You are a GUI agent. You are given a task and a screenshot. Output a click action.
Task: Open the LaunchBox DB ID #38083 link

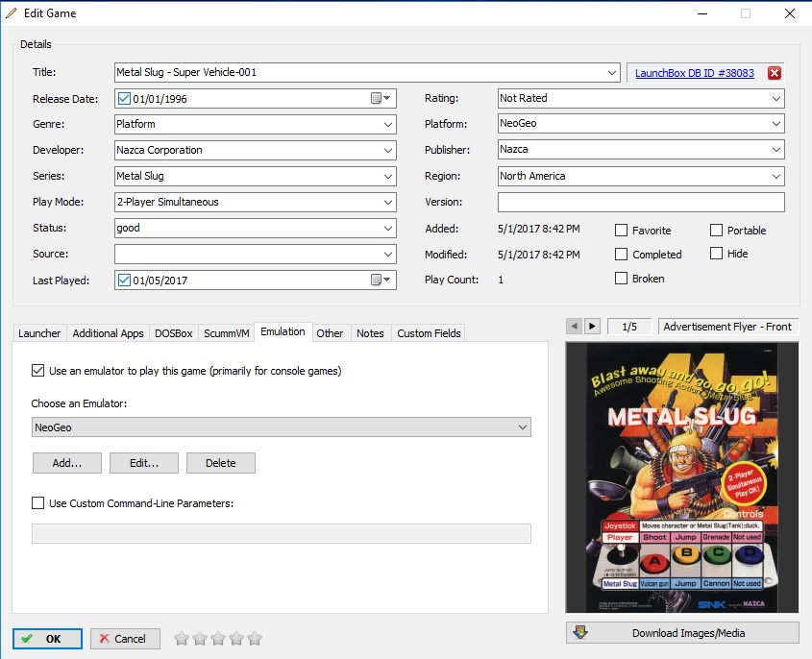click(694, 73)
